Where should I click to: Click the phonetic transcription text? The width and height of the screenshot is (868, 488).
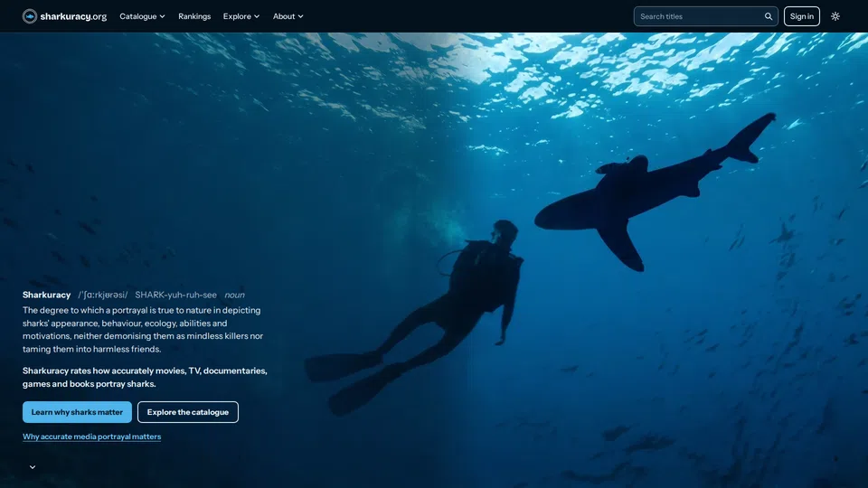pos(103,295)
